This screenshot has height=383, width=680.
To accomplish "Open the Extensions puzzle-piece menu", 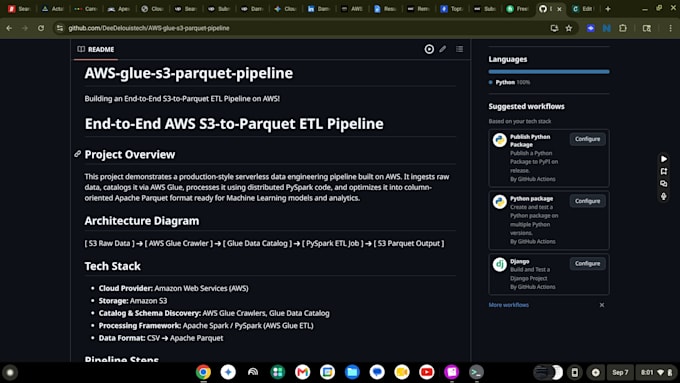I will pyautogui.click(x=623, y=28).
